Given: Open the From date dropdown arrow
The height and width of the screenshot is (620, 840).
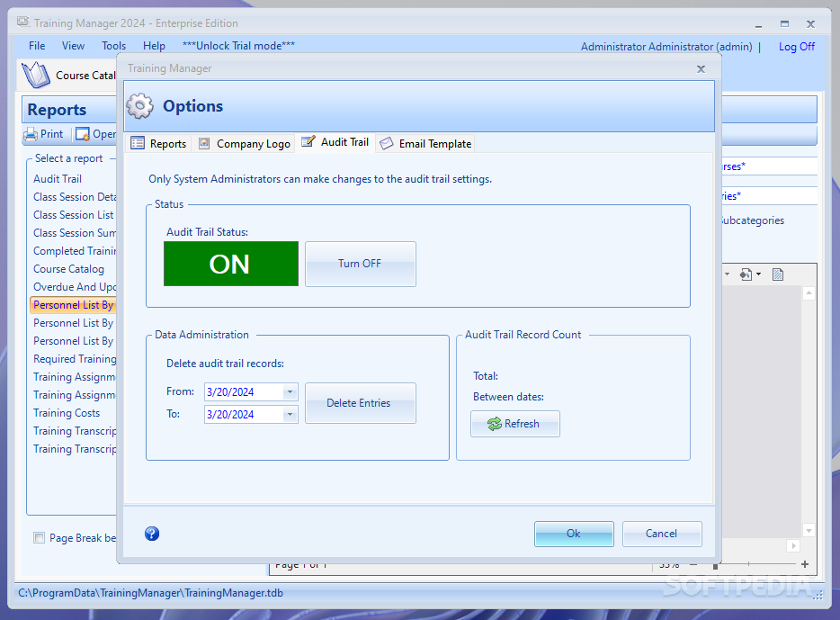Looking at the screenshot, I should (290, 392).
